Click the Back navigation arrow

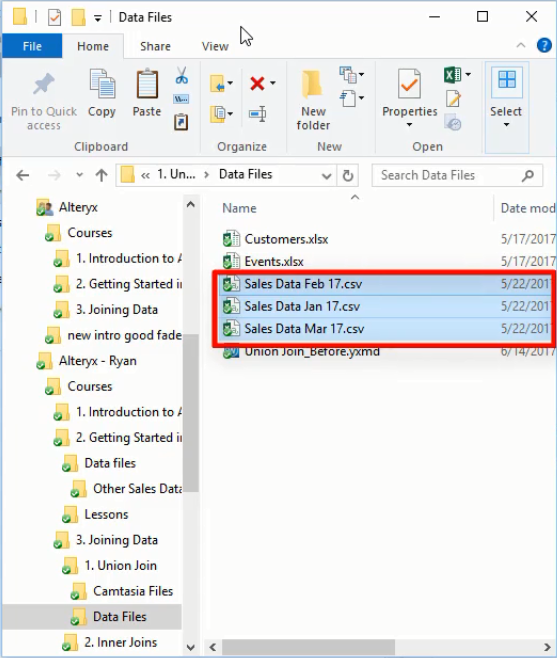pyautogui.click(x=23, y=175)
